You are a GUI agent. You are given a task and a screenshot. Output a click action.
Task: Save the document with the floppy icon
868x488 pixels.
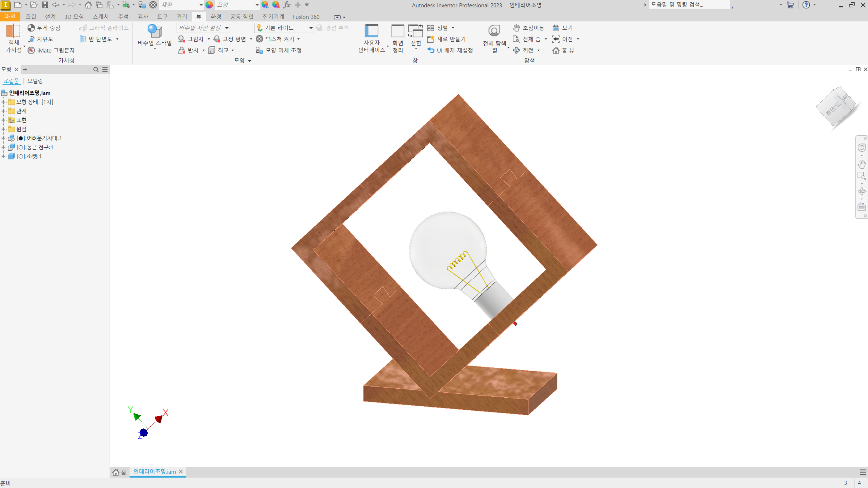pyautogui.click(x=45, y=5)
